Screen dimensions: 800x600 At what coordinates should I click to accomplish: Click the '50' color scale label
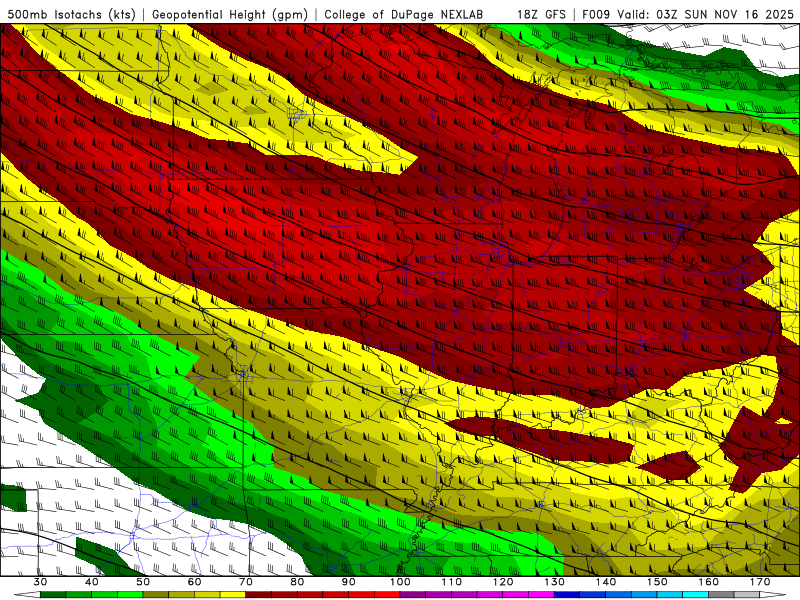143,582
